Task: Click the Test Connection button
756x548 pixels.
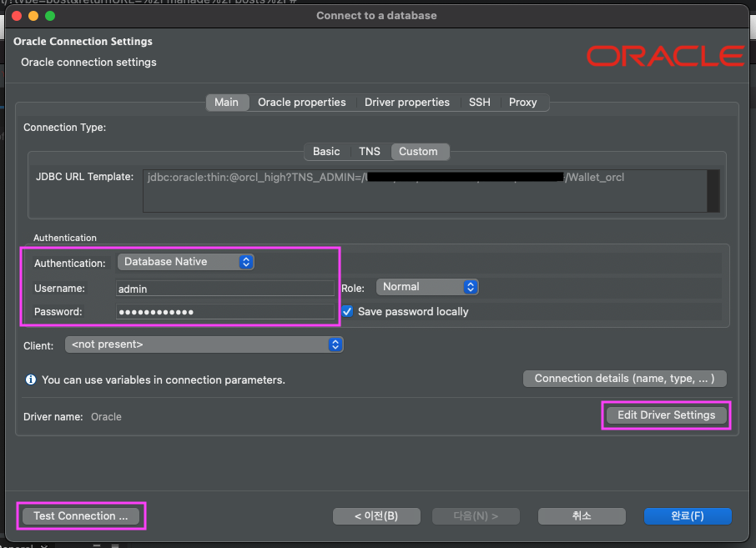Action: [81, 515]
